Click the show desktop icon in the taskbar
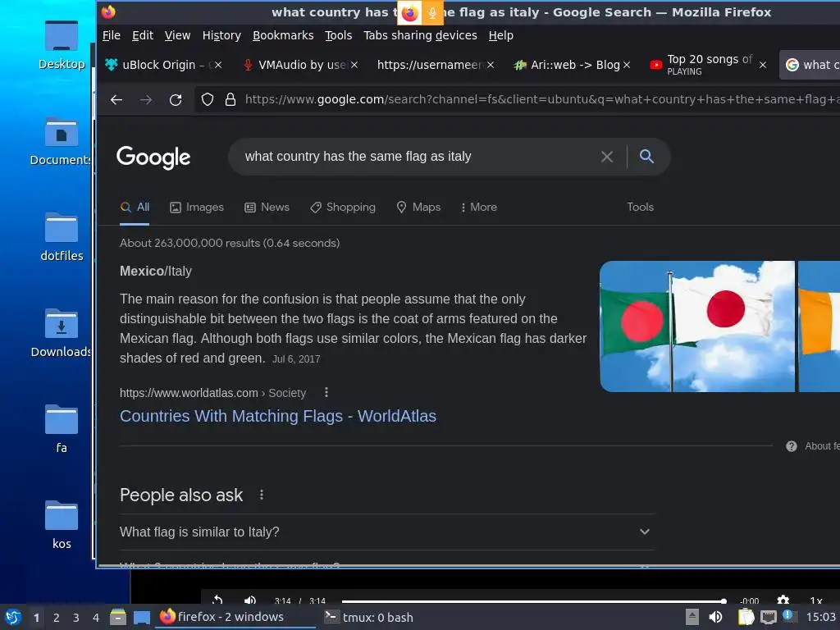Screen dimensions: 840x630 tap(141, 617)
